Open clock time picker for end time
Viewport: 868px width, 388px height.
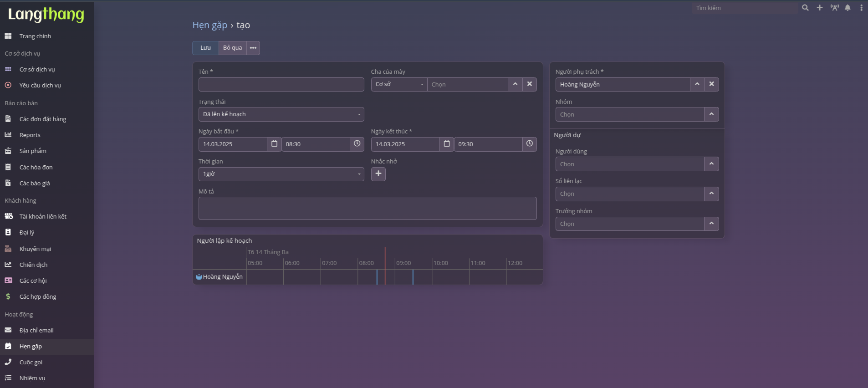point(529,144)
